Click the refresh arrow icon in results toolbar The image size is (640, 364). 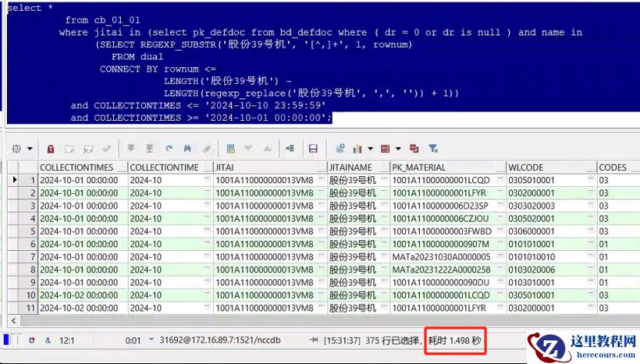point(169,149)
